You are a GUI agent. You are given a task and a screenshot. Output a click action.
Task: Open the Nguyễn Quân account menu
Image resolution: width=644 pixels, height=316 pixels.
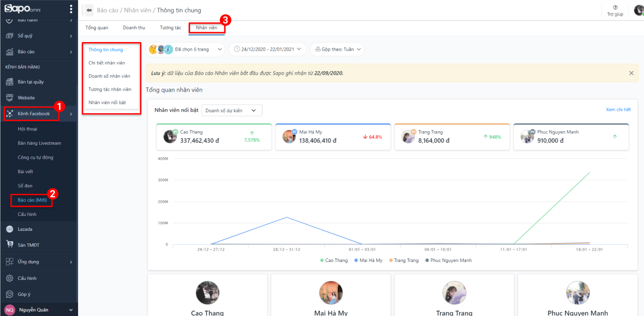(38, 310)
